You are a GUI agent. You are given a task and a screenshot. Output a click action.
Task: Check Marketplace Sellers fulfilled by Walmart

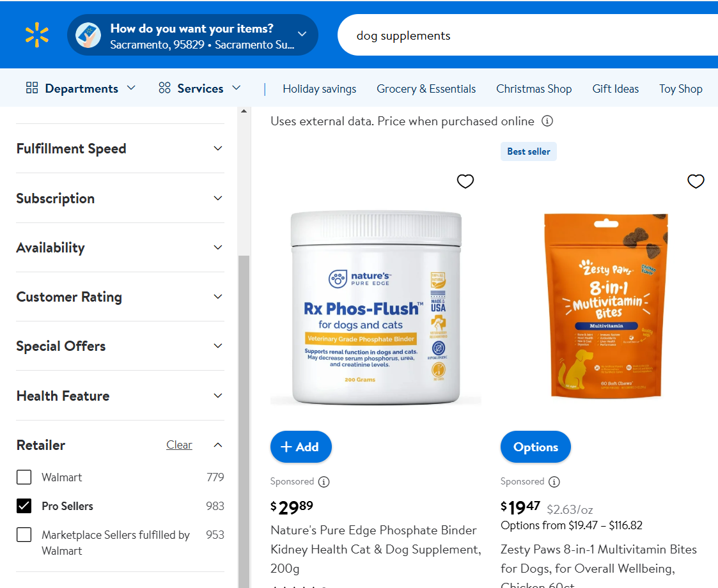coord(24,534)
